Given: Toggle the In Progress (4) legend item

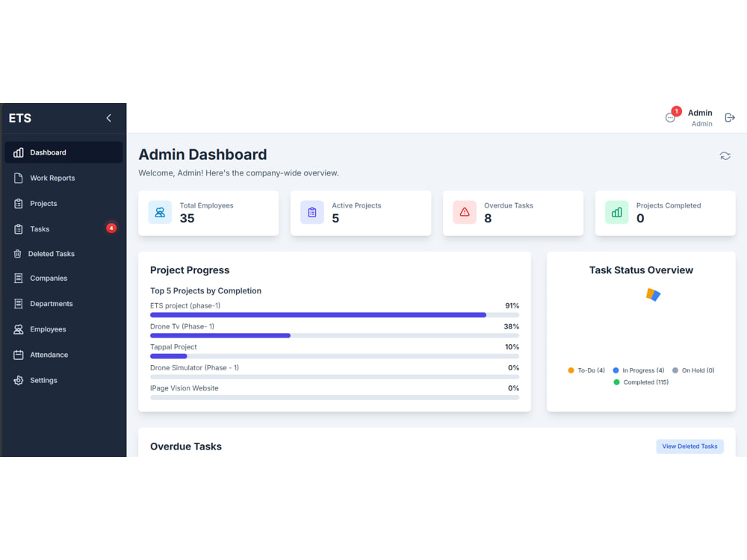Looking at the screenshot, I should pyautogui.click(x=639, y=370).
